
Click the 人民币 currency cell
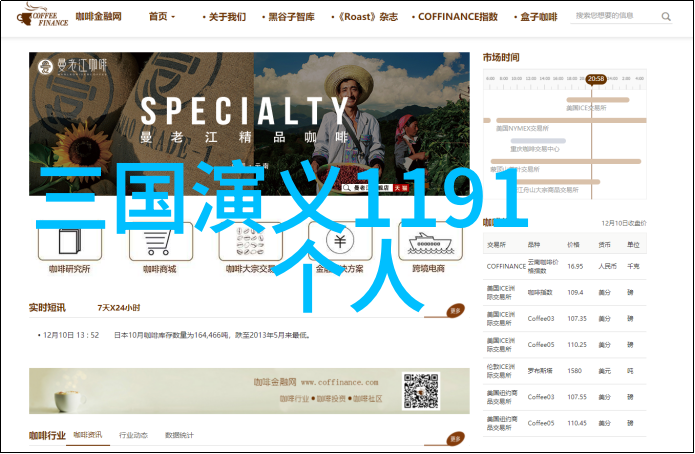coord(607,266)
